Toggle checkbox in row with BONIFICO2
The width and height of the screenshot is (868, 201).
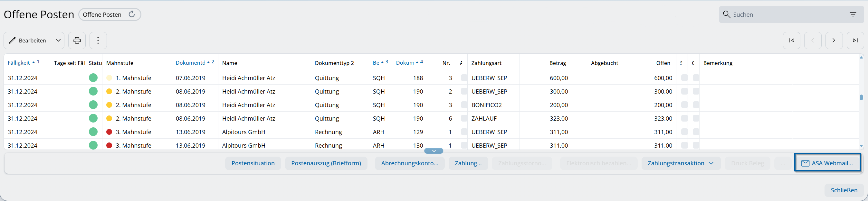click(464, 105)
